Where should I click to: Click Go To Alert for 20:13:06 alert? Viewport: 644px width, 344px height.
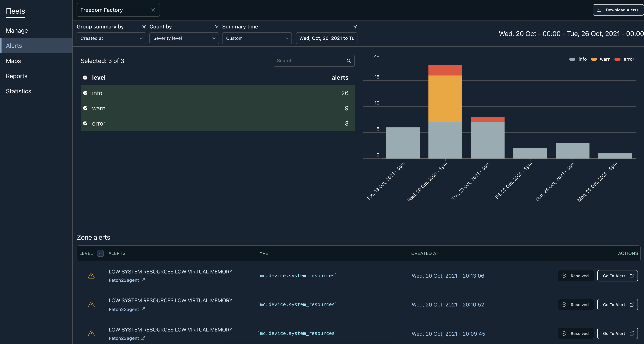617,276
